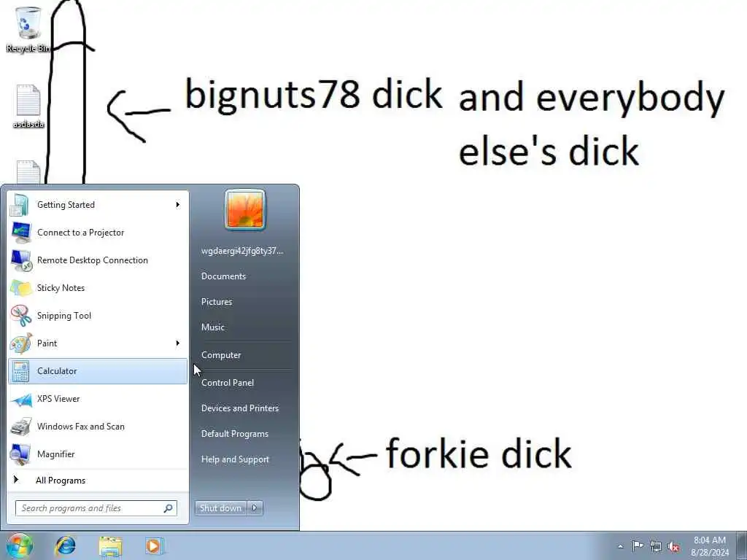The height and width of the screenshot is (560, 747).
Task: Open Devices and Printers link
Action: tap(240, 408)
